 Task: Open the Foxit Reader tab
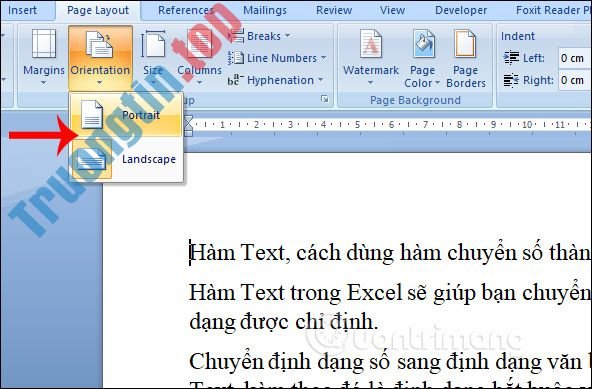[x=553, y=10]
